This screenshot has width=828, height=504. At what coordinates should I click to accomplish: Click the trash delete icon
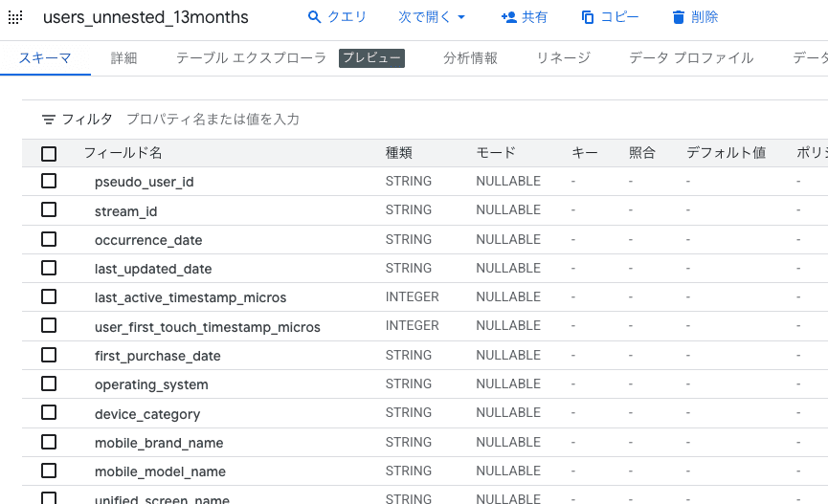pyautogui.click(x=679, y=17)
